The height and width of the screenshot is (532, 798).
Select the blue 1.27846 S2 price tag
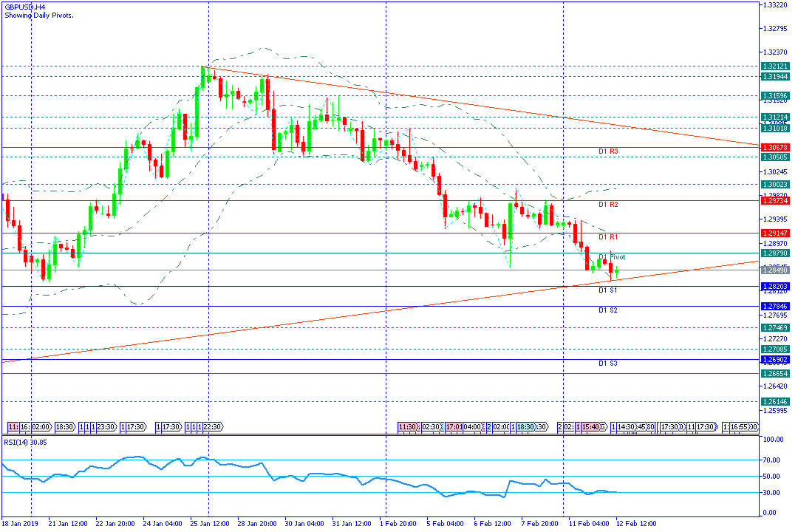(775, 306)
